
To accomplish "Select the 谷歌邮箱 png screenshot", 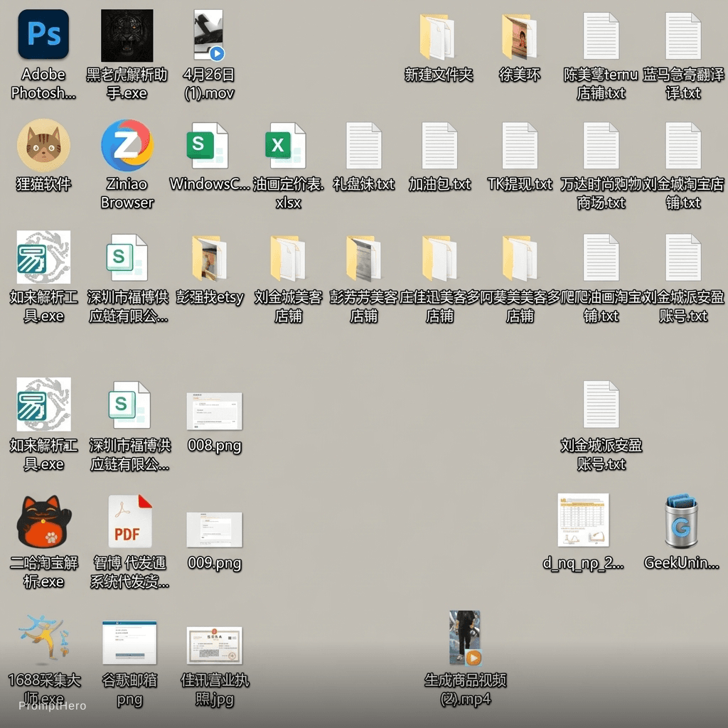I will 129,643.
